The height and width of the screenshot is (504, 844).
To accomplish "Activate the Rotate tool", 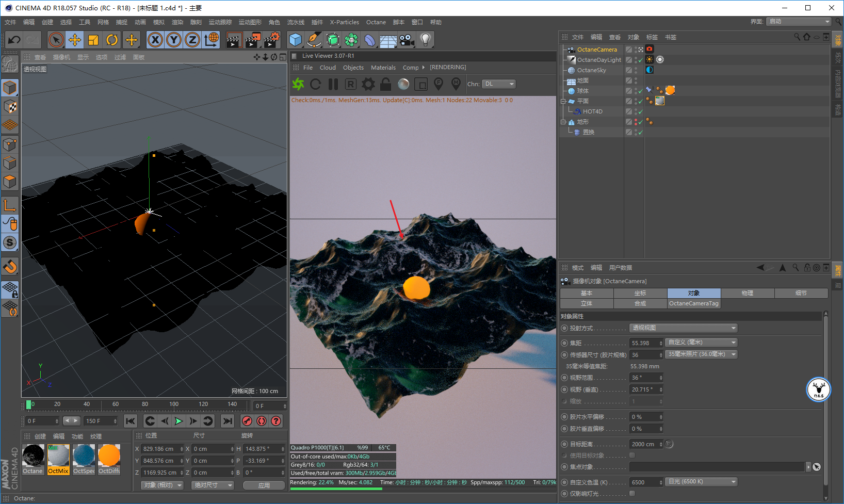I will 112,40.
